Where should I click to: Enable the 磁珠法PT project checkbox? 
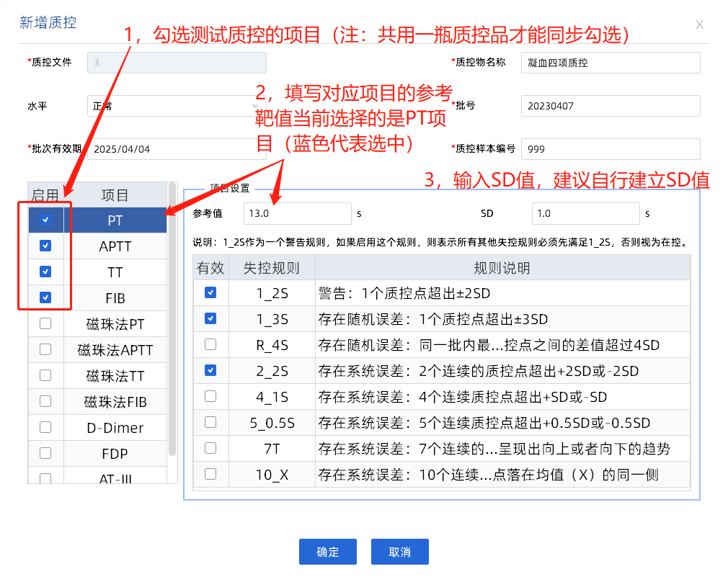(45, 323)
